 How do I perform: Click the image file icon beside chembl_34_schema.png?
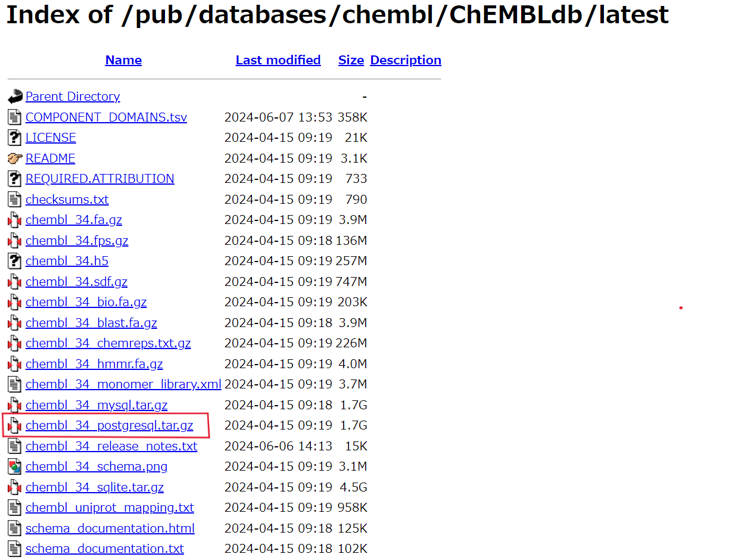point(14,466)
